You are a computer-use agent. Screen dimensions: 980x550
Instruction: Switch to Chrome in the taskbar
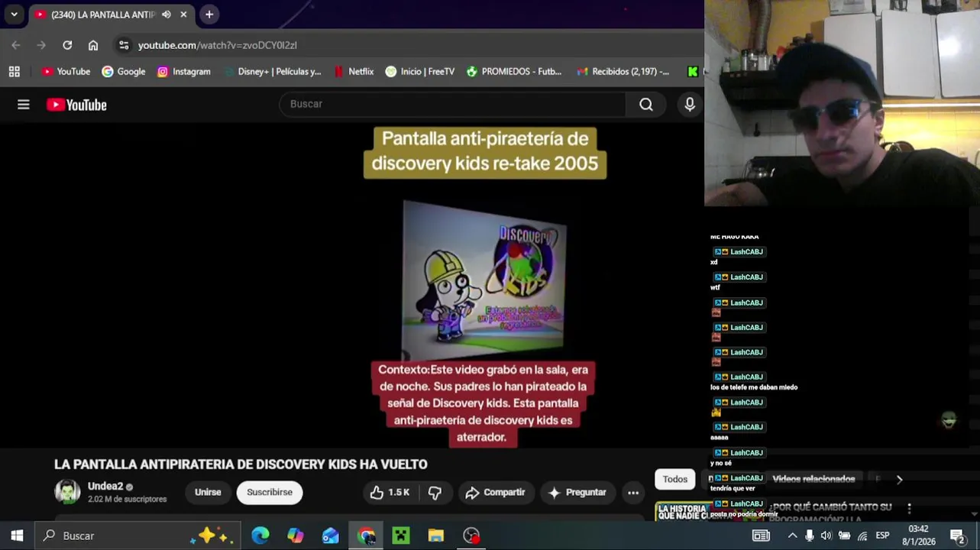tap(366, 535)
